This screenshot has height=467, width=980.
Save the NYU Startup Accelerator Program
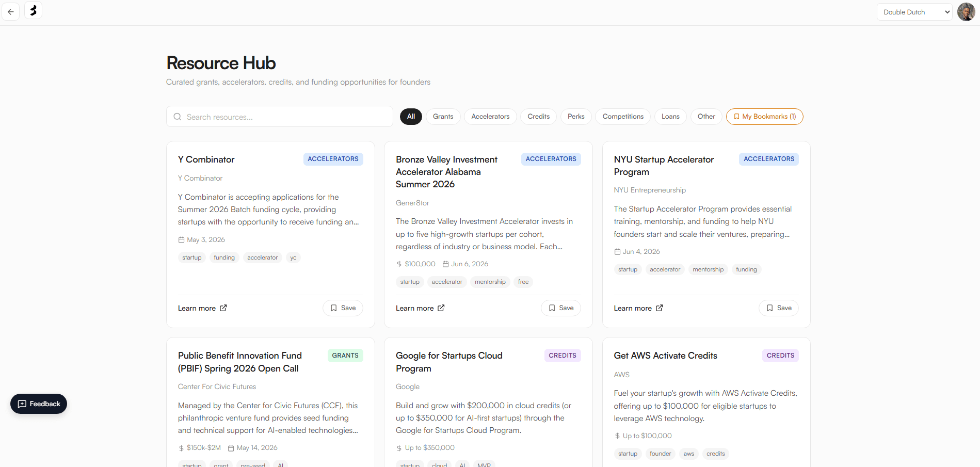778,308
